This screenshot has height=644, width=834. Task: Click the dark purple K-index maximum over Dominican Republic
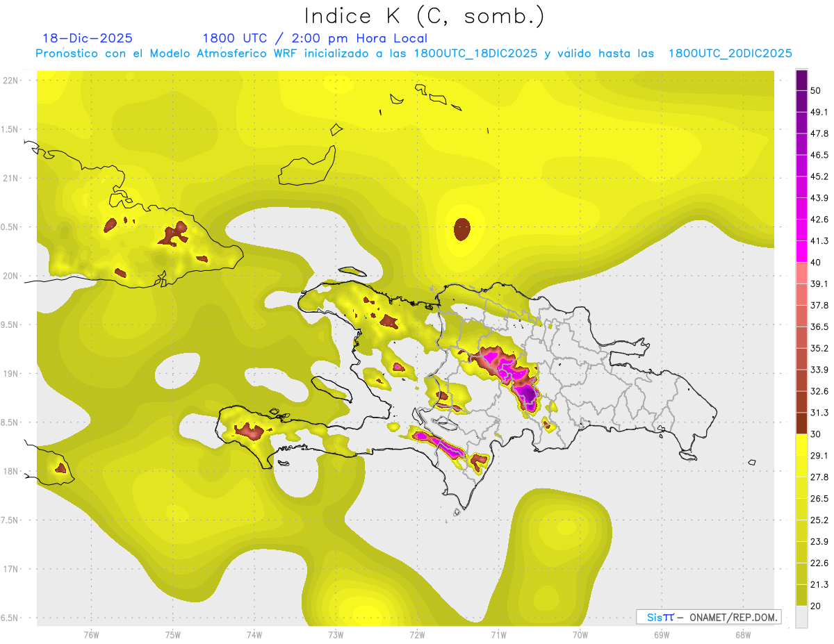pyautogui.click(x=528, y=396)
